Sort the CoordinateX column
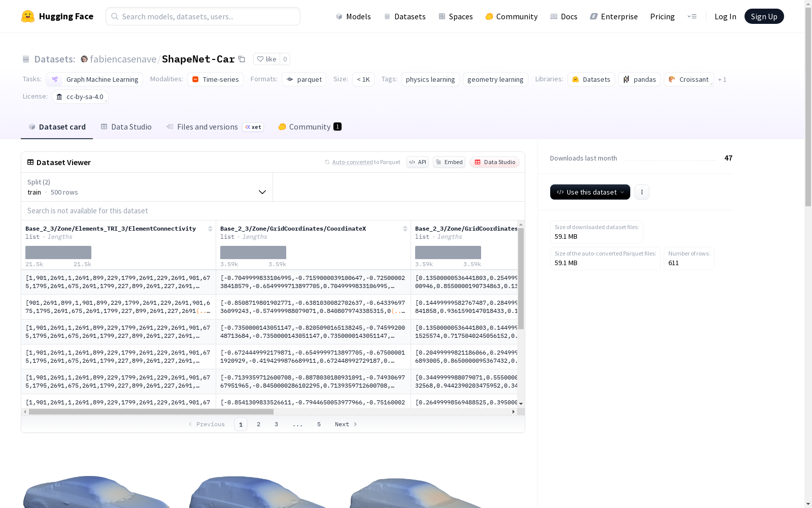Image resolution: width=812 pixels, height=508 pixels. click(x=405, y=229)
